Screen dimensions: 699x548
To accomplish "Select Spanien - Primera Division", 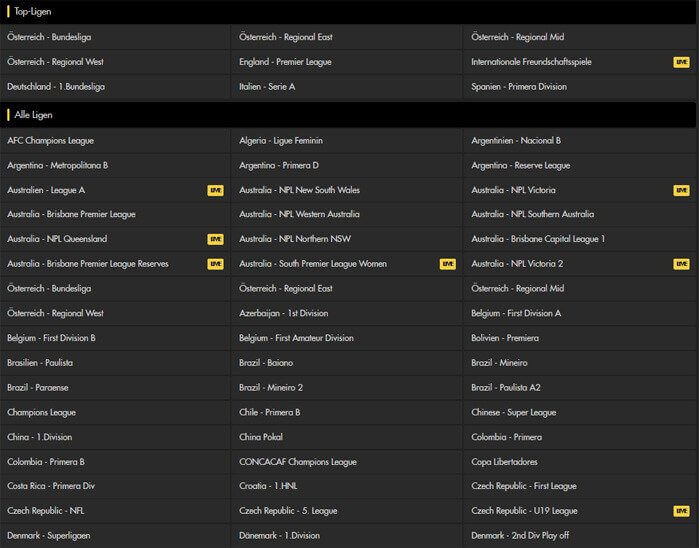I will [580, 87].
